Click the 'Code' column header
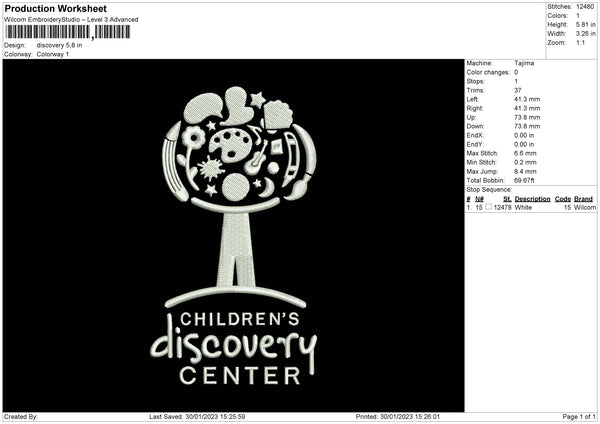This screenshot has width=600, height=424. (563, 199)
